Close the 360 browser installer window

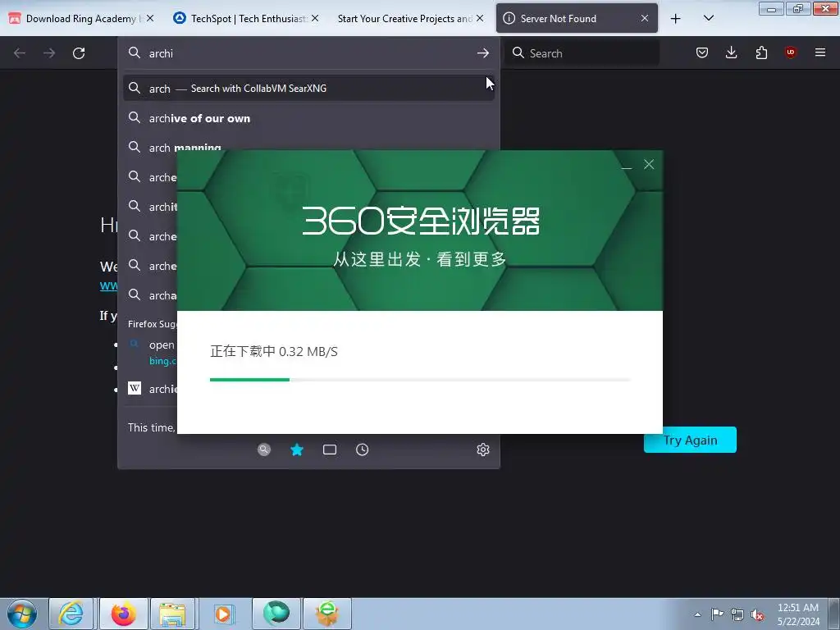click(x=649, y=164)
